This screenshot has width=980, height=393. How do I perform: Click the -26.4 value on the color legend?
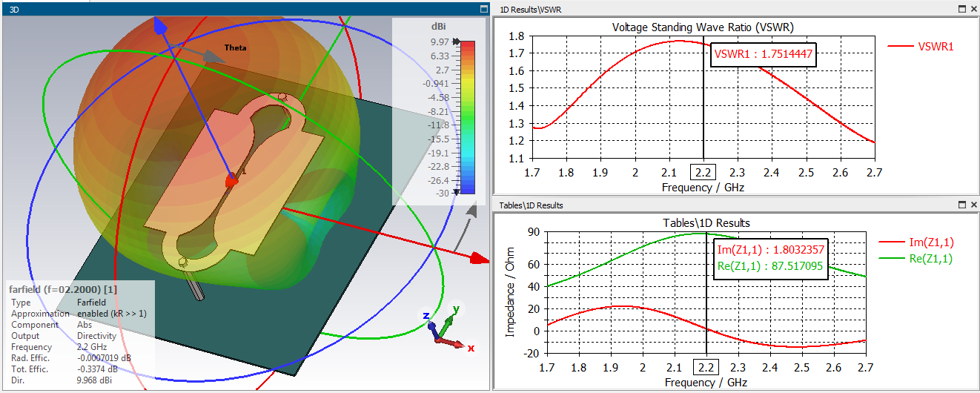(x=439, y=180)
